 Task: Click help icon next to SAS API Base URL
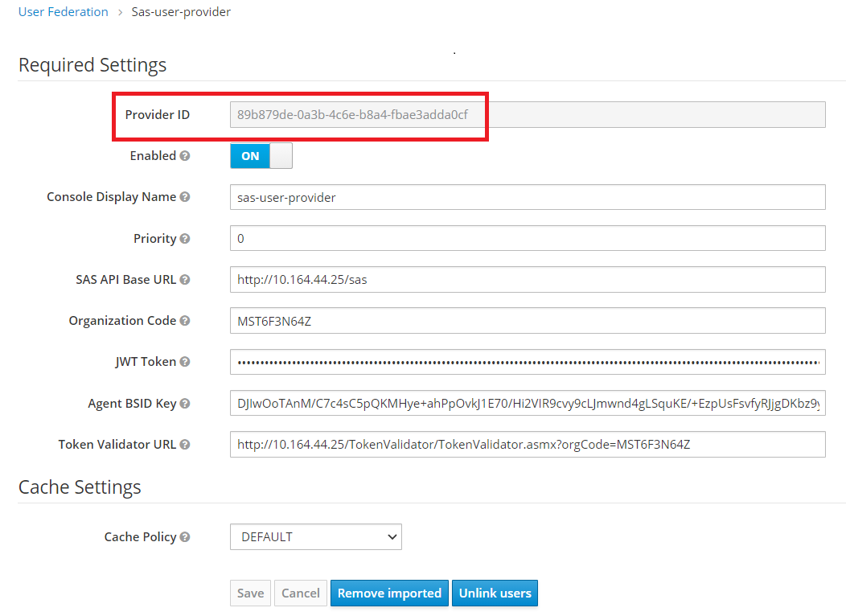pos(185,280)
